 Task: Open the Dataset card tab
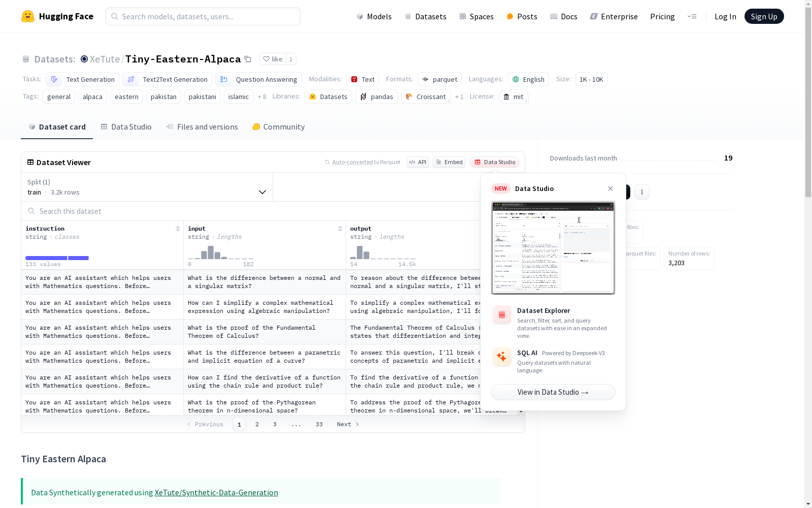57,127
